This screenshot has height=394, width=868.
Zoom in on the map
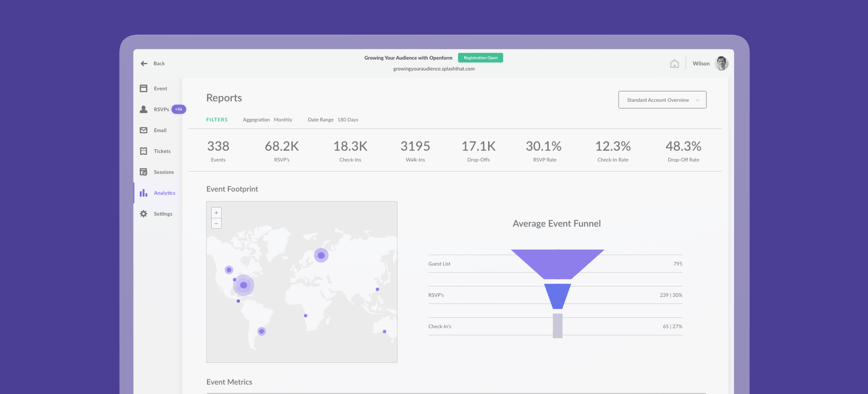tap(216, 213)
